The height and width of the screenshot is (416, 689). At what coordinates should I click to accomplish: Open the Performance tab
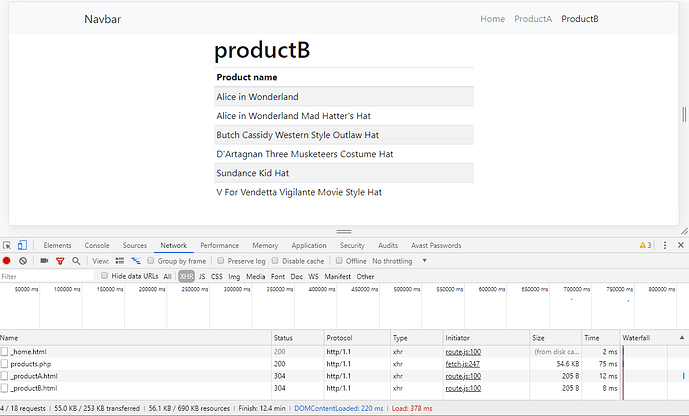click(x=219, y=245)
